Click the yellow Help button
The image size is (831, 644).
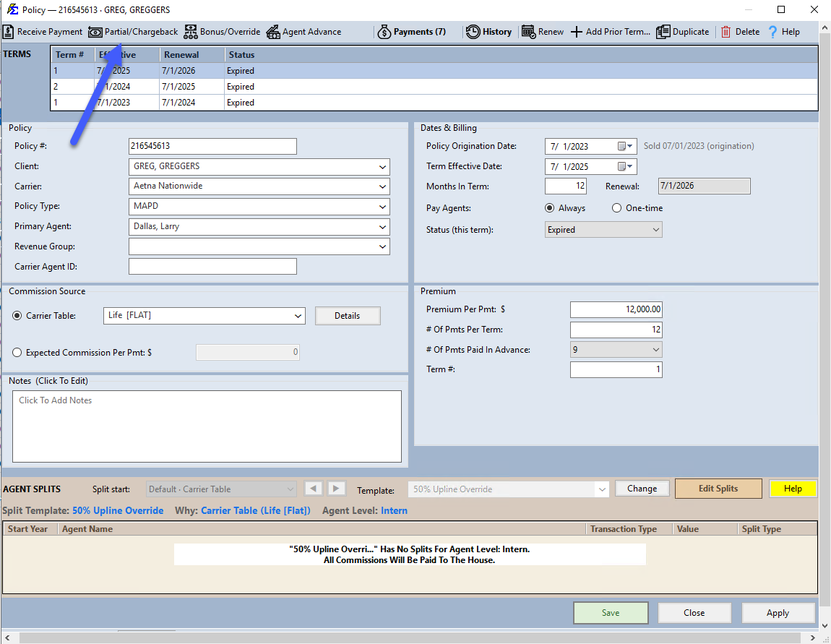click(793, 489)
